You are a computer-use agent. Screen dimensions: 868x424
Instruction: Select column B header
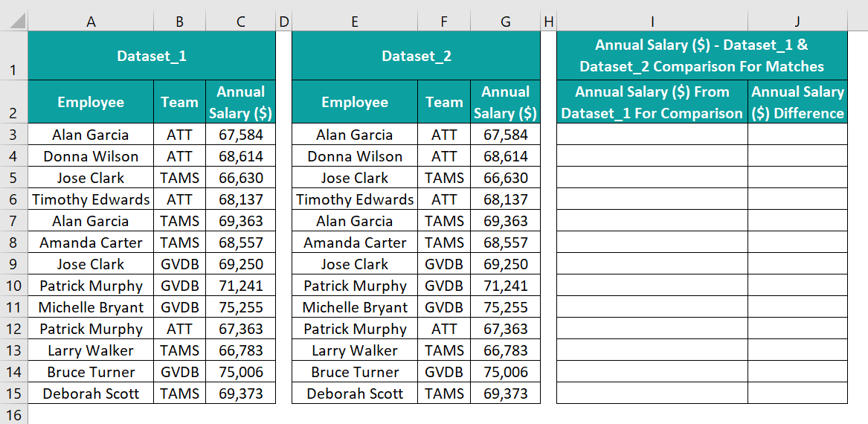179,22
